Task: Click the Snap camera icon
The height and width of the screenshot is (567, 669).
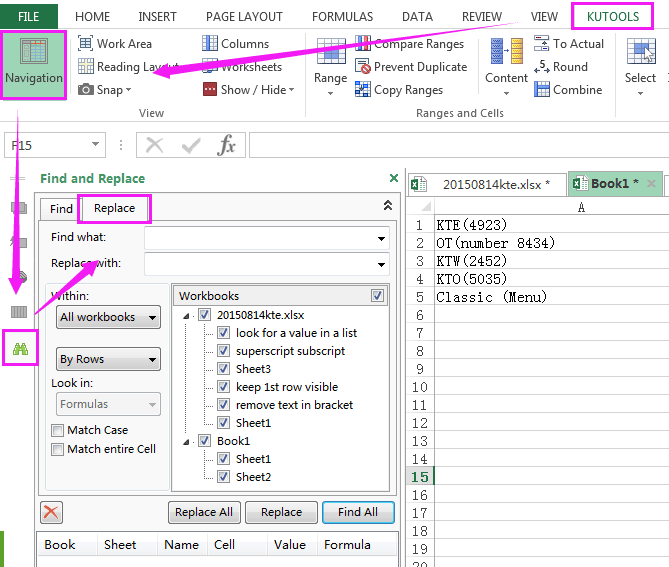Action: (86, 90)
